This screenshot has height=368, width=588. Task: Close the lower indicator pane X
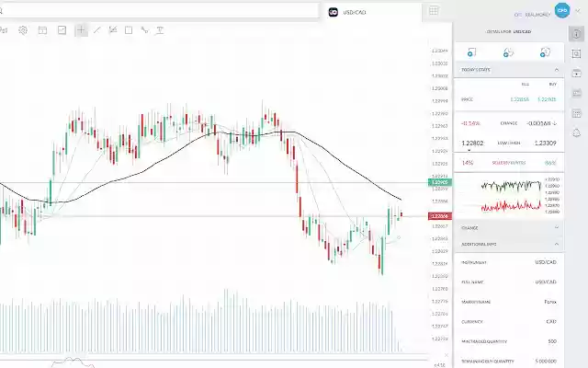pyautogui.click(x=447, y=355)
